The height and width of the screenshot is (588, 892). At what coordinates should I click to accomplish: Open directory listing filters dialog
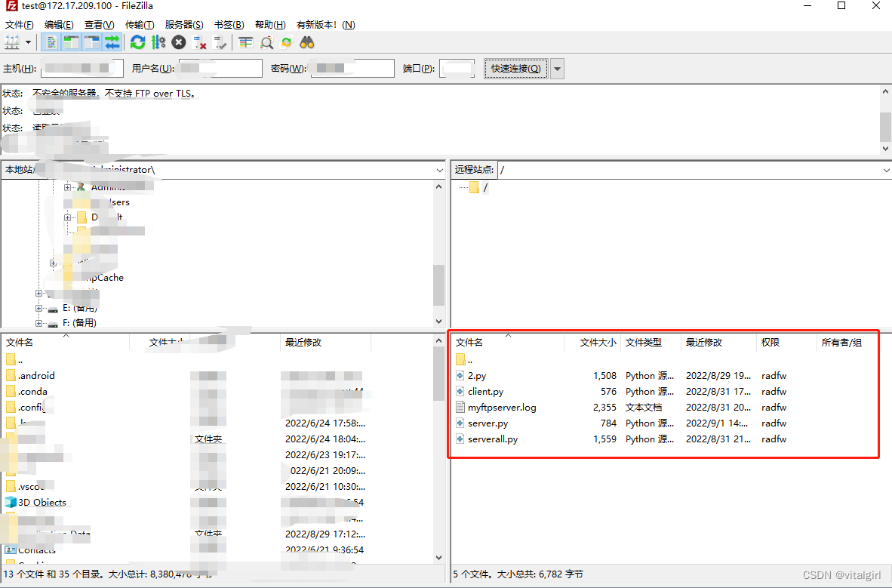[246, 42]
